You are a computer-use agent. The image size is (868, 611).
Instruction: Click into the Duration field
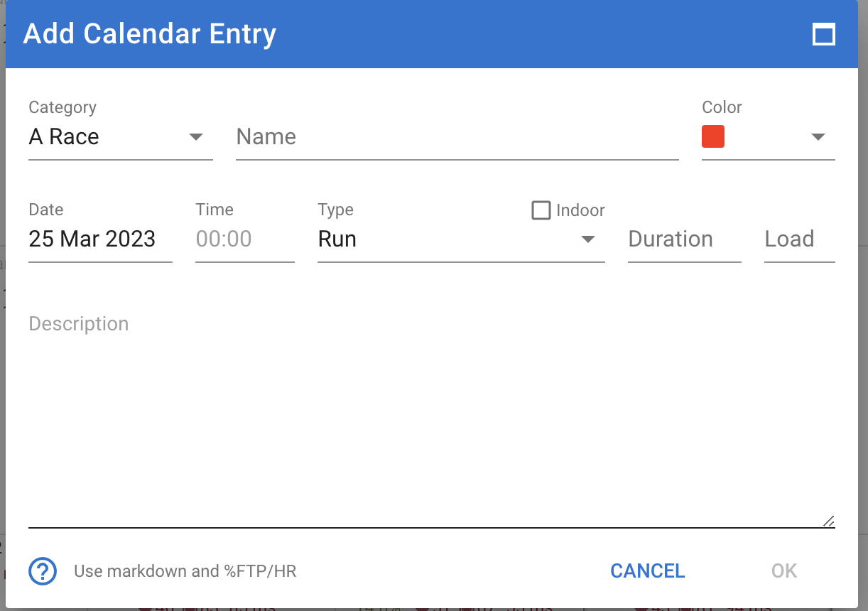click(685, 239)
